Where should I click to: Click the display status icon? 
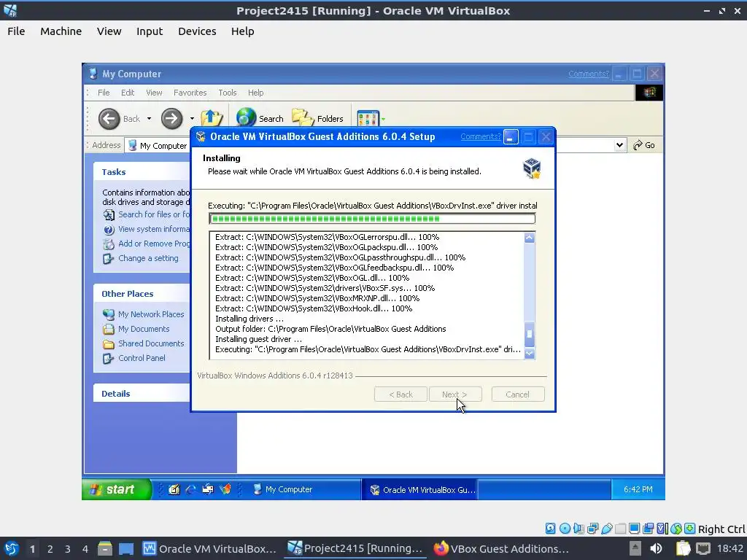[x=634, y=528]
